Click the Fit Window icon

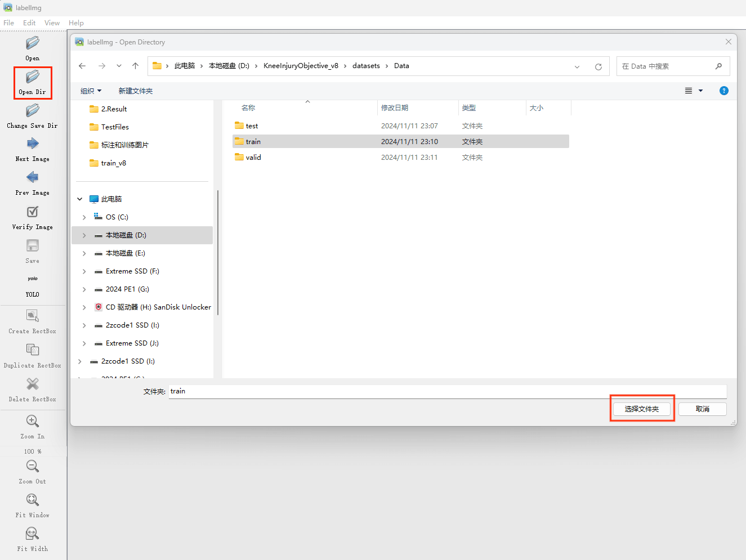click(x=33, y=500)
